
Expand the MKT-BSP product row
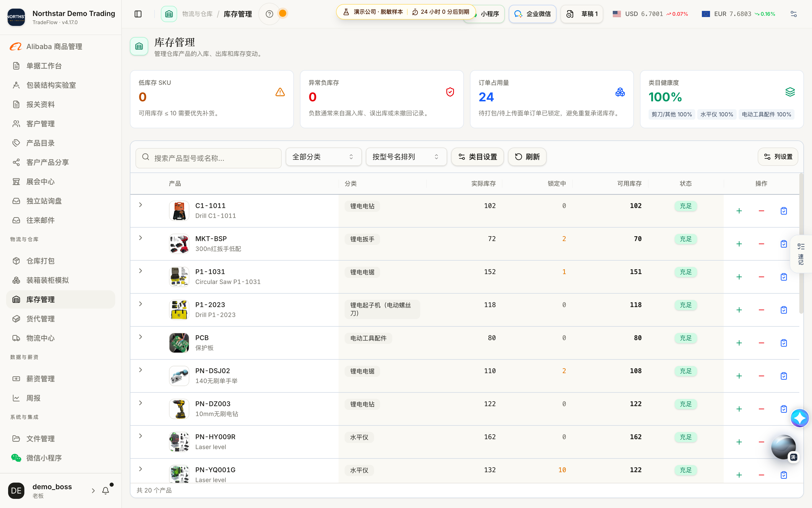[141, 238]
